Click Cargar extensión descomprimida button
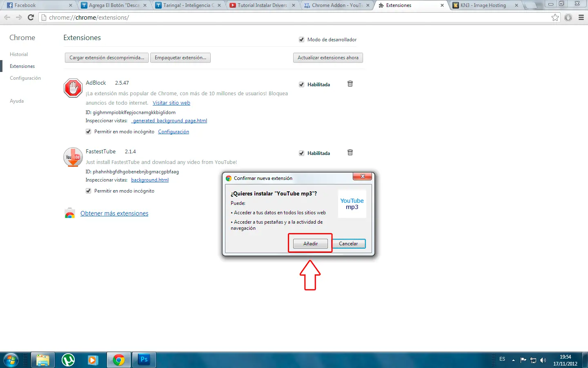This screenshot has height=368, width=588. coord(107,58)
